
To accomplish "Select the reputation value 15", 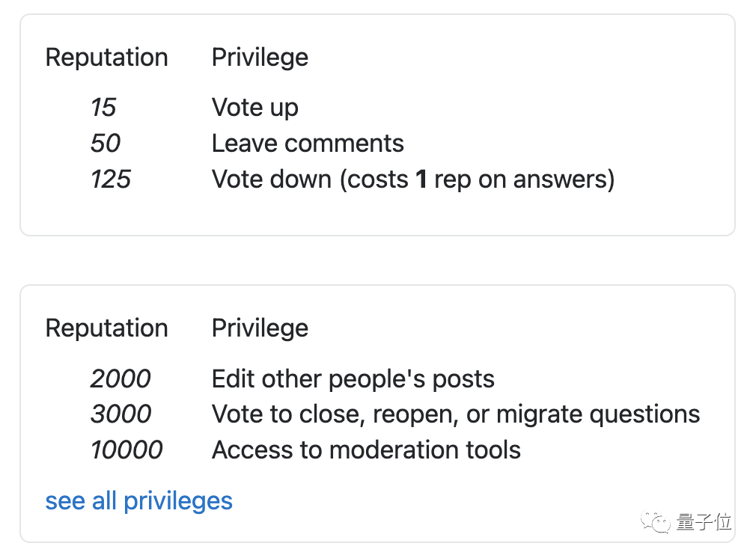I will [103, 107].
